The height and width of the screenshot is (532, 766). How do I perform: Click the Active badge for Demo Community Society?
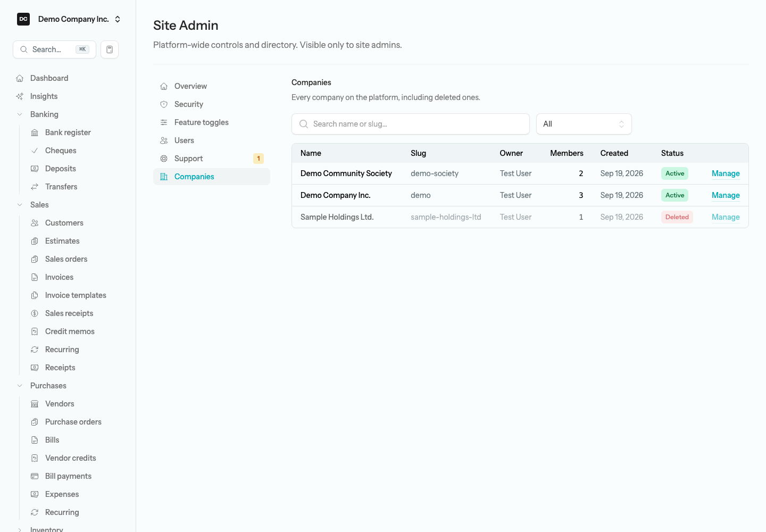[x=675, y=173]
